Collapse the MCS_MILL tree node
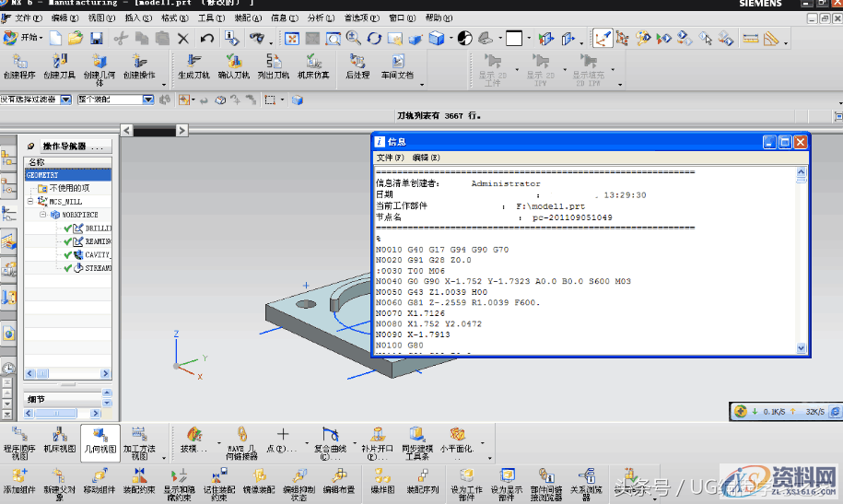This screenshot has height=504, width=843. 30,201
